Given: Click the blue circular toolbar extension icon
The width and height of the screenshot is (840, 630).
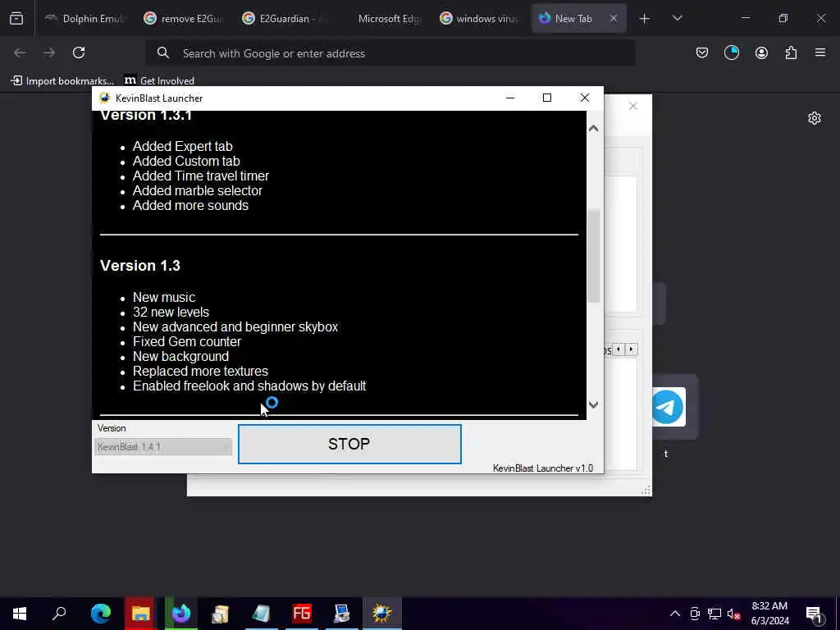Looking at the screenshot, I should (731, 52).
